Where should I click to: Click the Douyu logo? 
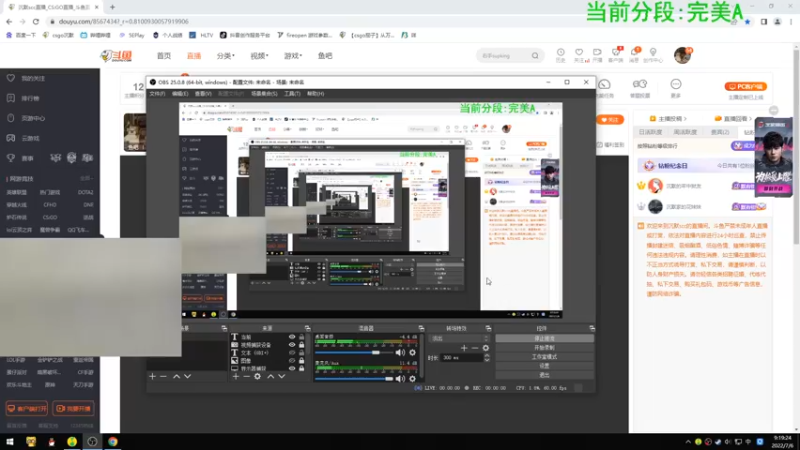[116, 56]
